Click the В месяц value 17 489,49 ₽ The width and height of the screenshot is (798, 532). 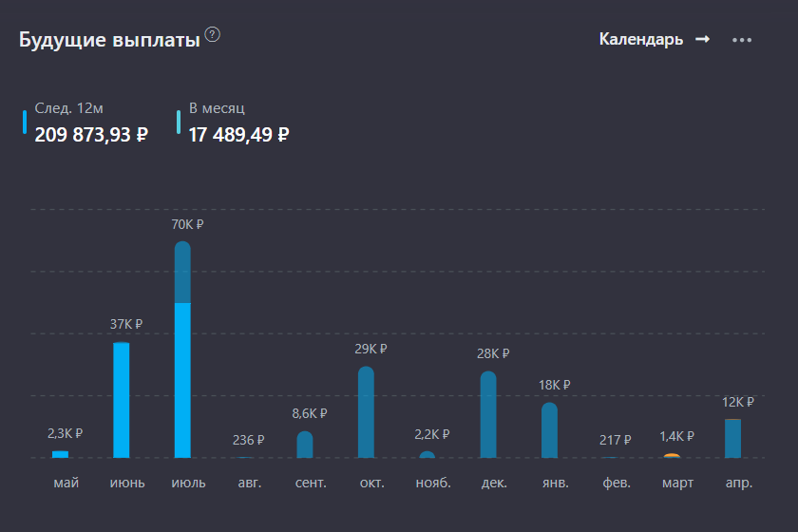click(238, 135)
